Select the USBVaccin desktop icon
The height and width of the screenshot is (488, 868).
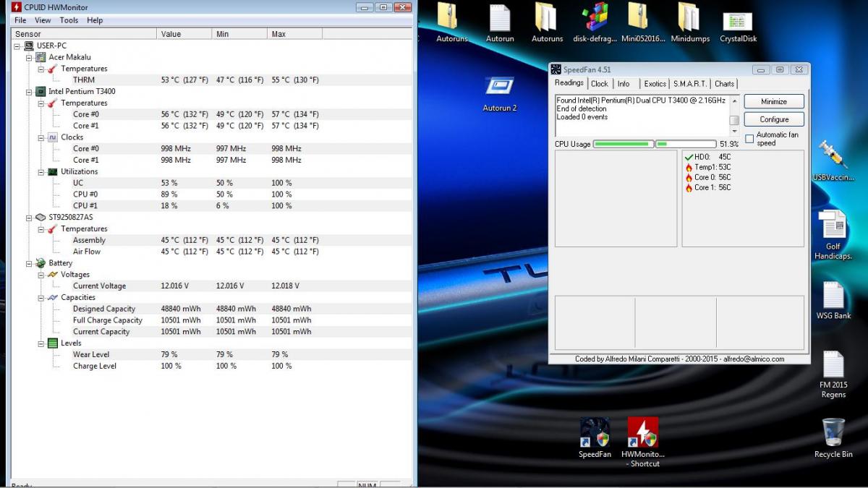[833, 160]
